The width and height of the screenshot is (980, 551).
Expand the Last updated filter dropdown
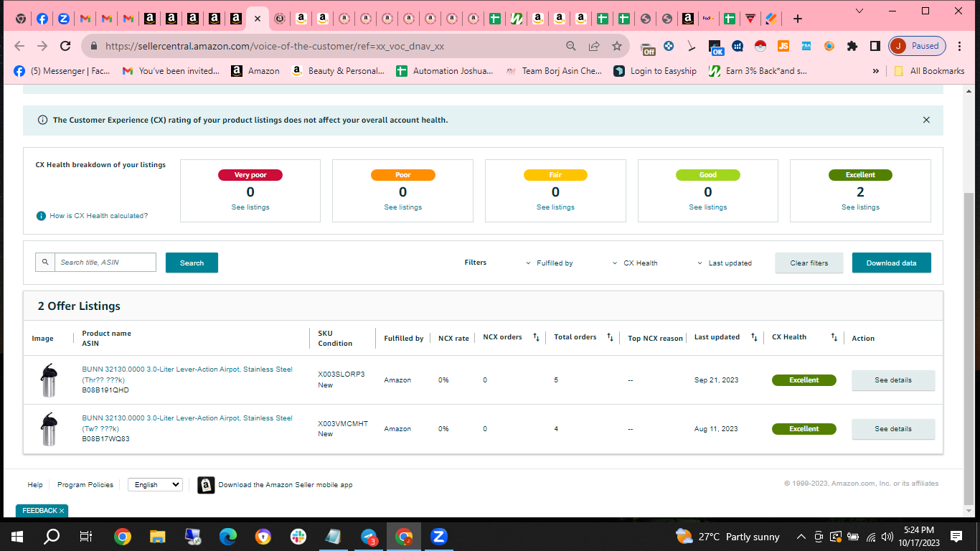pyautogui.click(x=725, y=263)
